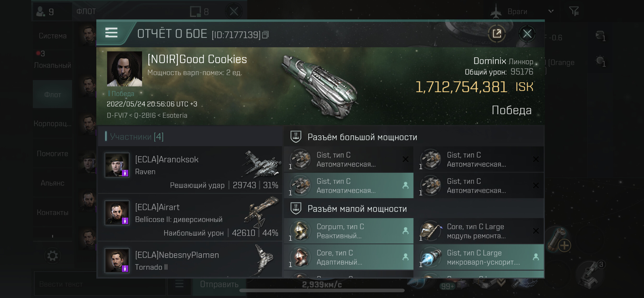Open the chat options list icon
The height and width of the screenshot is (298, 644).
click(179, 284)
